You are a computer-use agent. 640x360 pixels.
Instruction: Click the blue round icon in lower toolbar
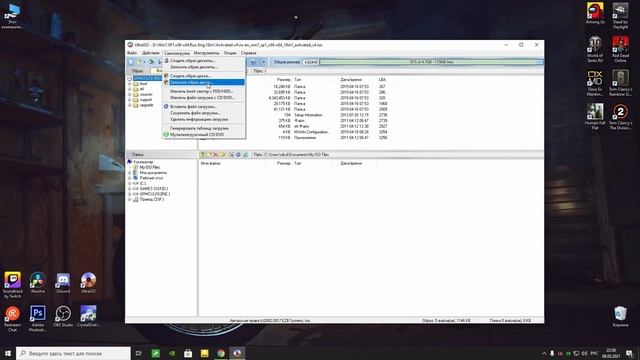pyautogui.click(x=238, y=155)
